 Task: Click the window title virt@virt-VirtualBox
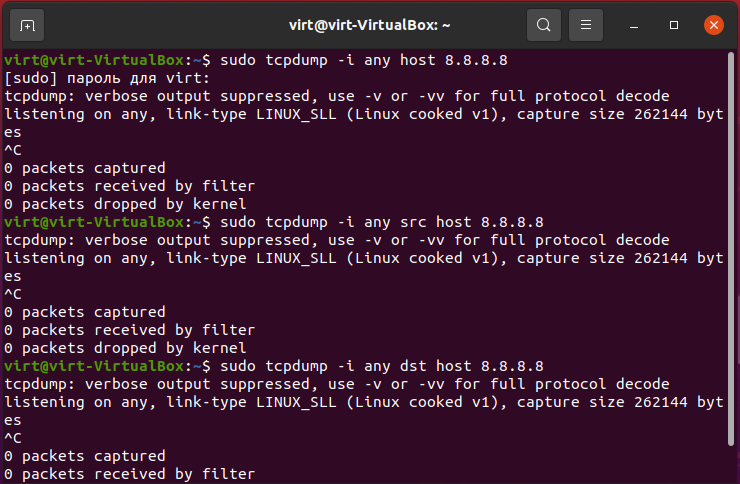point(369,25)
